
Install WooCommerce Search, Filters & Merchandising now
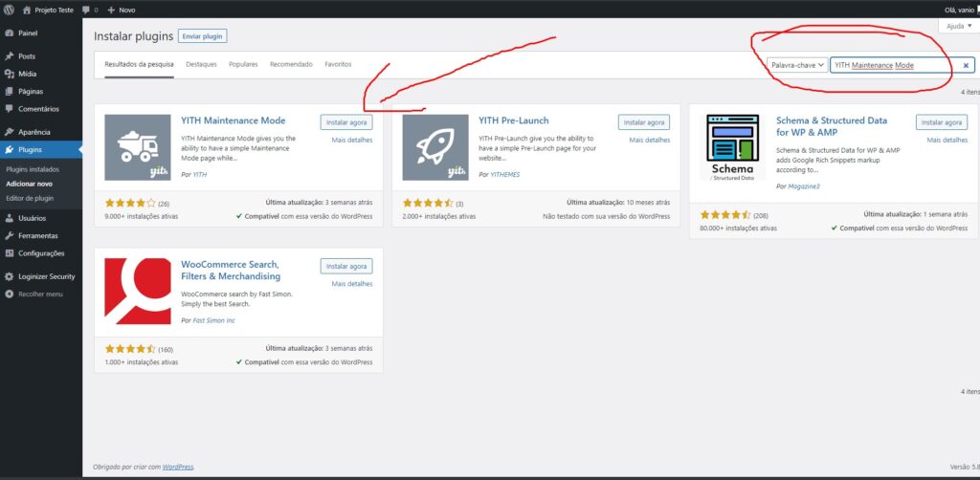point(346,266)
